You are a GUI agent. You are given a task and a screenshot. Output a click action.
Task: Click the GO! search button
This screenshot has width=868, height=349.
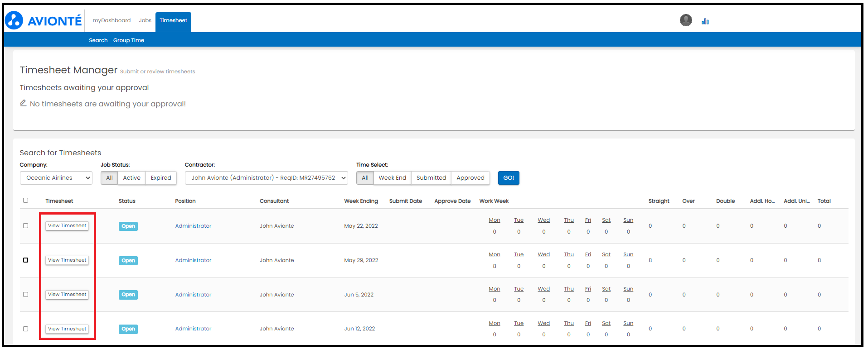click(509, 178)
